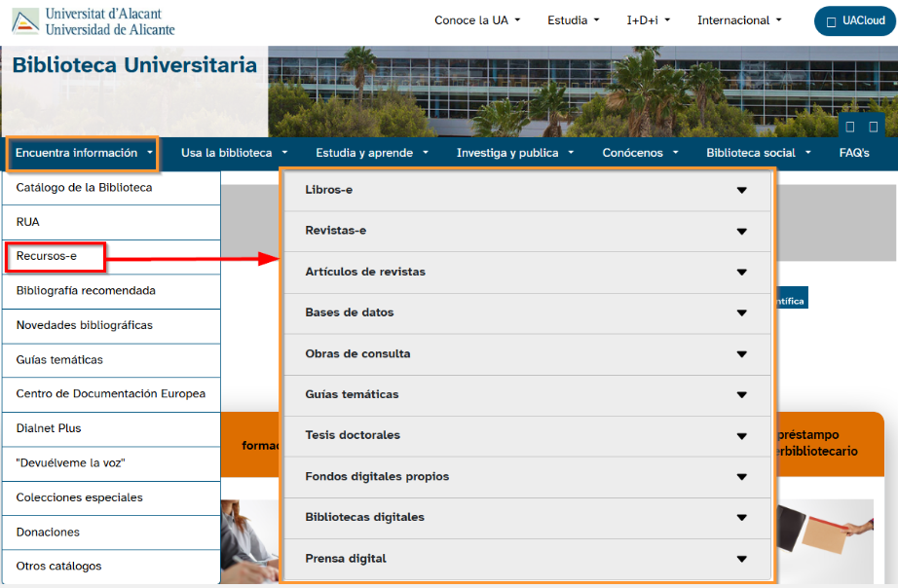Open the RUA menu entry

point(111,222)
